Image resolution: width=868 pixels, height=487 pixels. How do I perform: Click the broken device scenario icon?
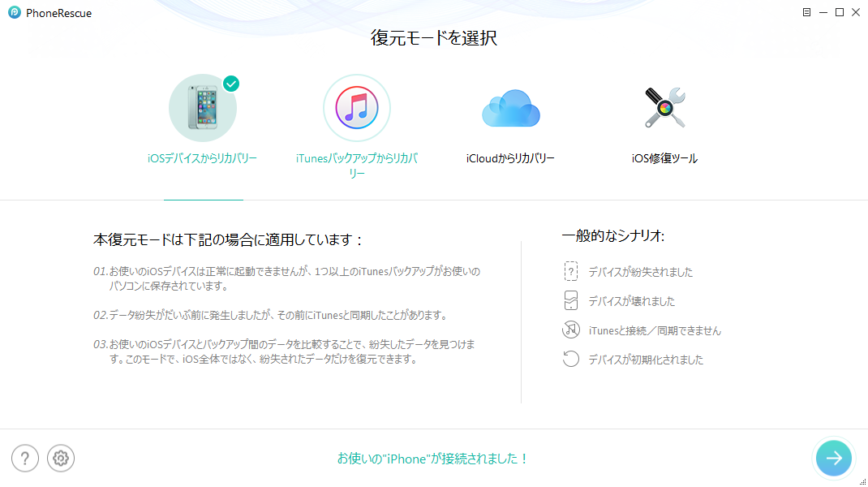tap(571, 300)
